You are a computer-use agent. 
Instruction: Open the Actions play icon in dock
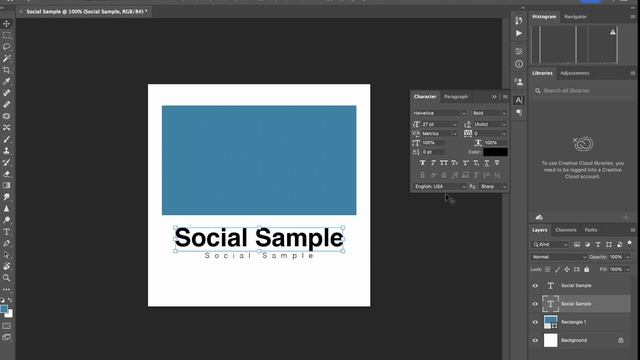pos(519,33)
